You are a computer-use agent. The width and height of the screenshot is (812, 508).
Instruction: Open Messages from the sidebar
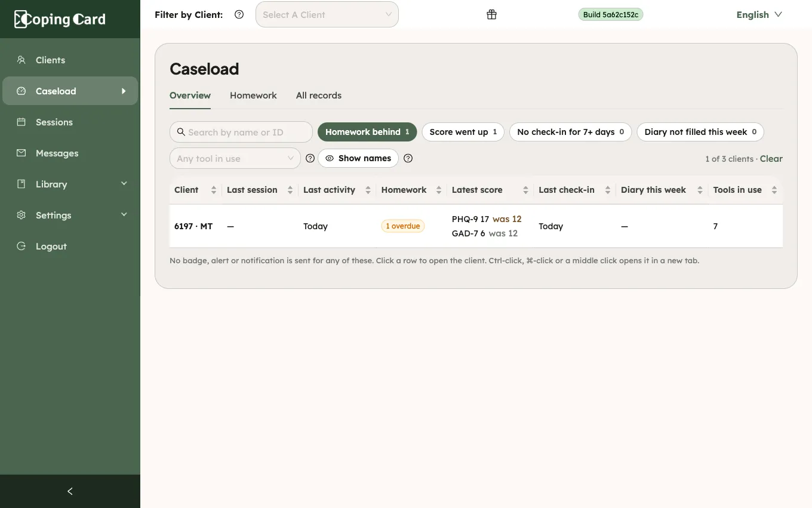(70, 153)
